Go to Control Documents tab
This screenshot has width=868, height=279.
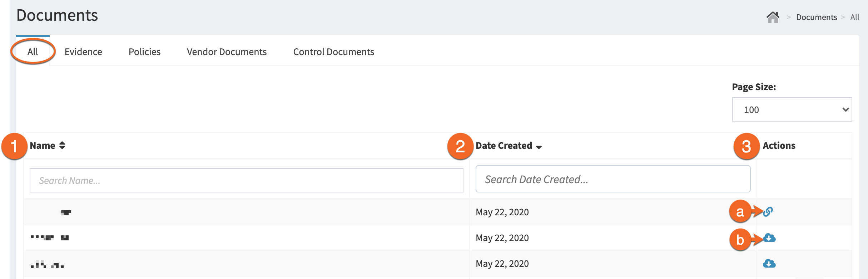coord(333,52)
